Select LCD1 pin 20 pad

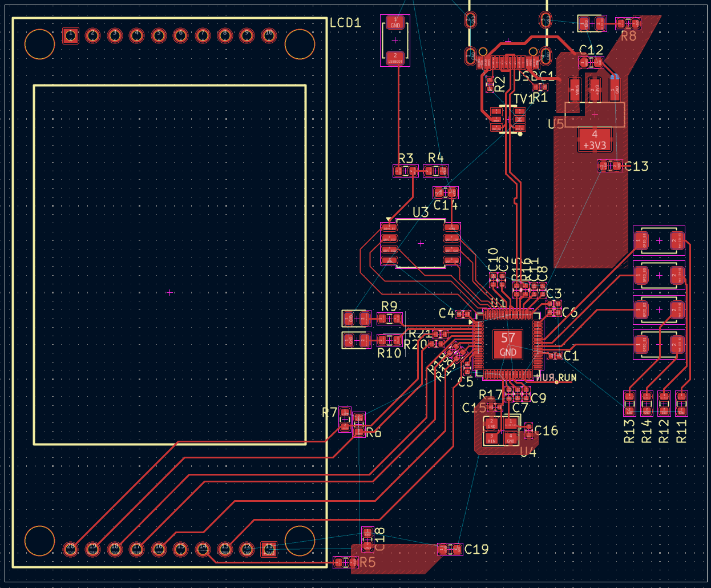71,549
